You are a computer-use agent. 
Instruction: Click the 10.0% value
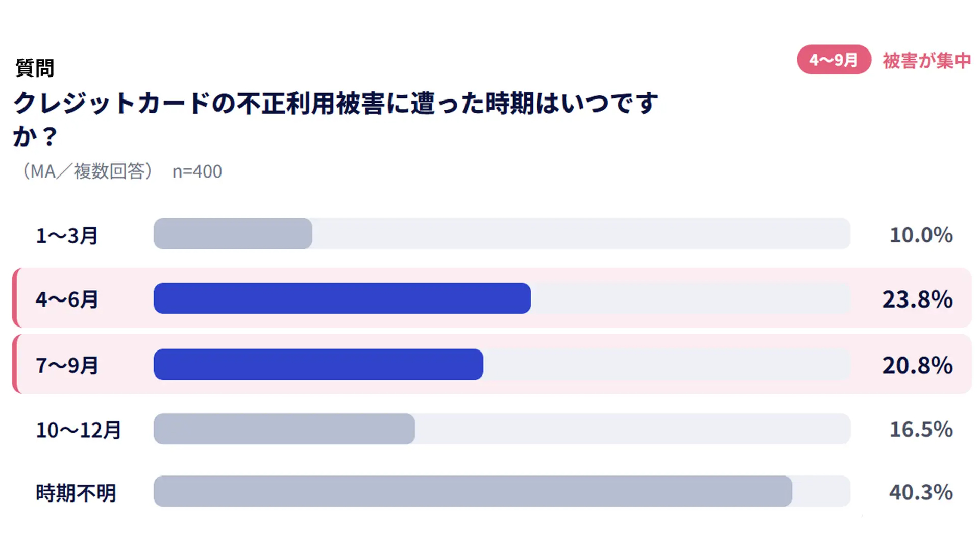[921, 235]
